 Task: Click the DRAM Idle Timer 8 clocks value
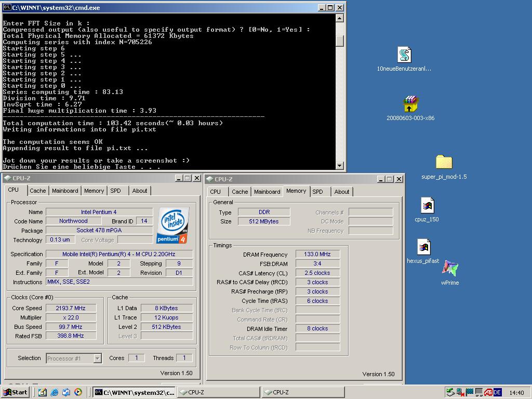(317, 328)
